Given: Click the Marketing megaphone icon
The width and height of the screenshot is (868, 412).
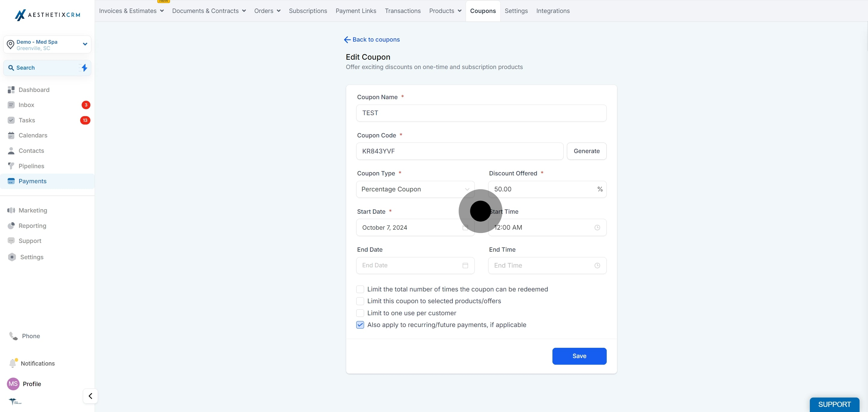Looking at the screenshot, I should pos(11,210).
